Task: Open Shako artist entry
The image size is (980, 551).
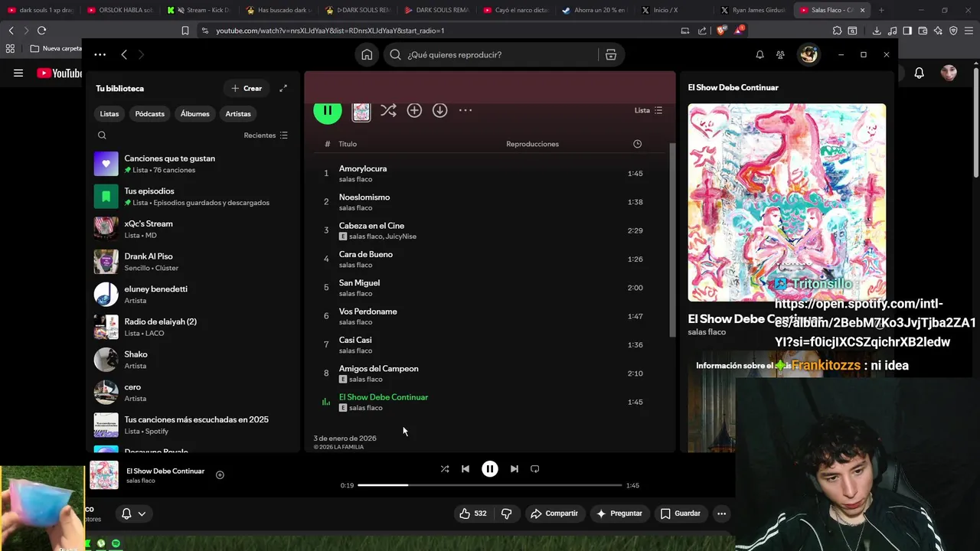Action: tap(191, 360)
